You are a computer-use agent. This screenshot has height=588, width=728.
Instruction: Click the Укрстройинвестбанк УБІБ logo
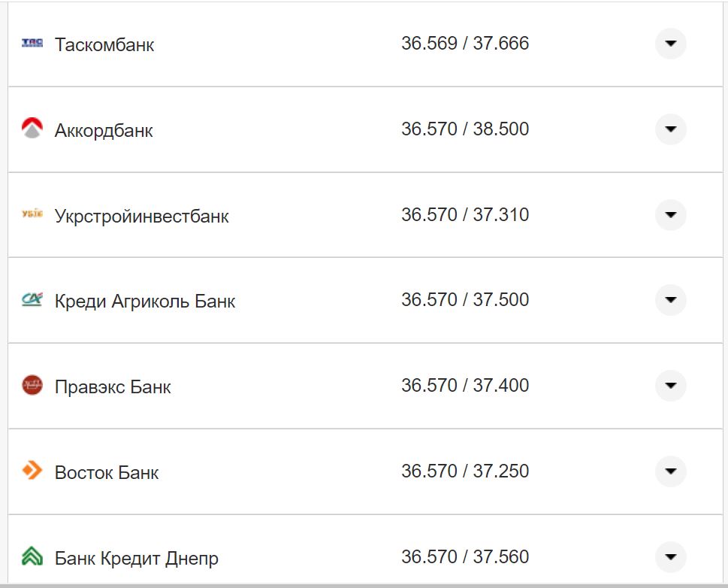[32, 214]
